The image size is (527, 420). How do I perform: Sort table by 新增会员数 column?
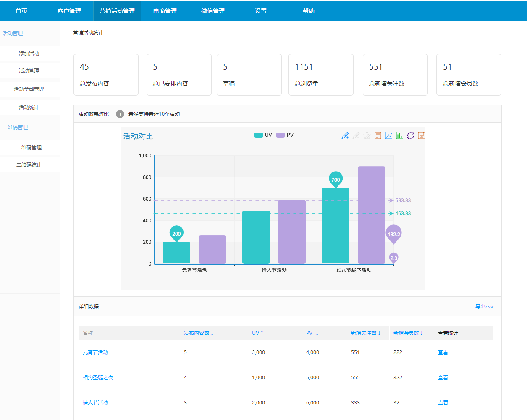408,333
